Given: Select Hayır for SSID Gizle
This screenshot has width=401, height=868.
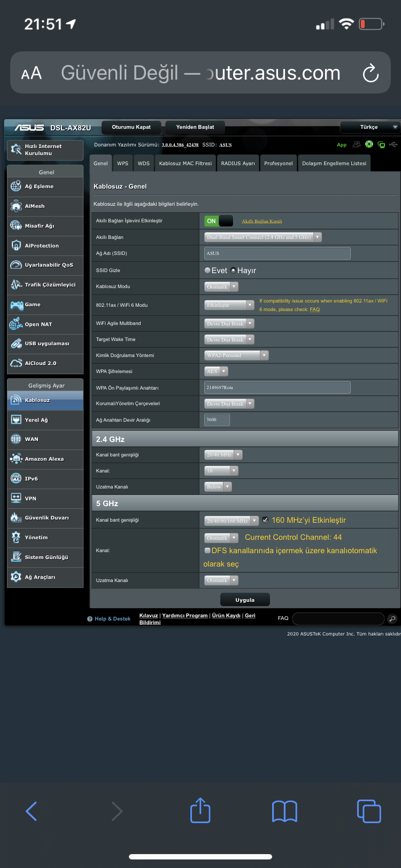Looking at the screenshot, I should (x=233, y=270).
